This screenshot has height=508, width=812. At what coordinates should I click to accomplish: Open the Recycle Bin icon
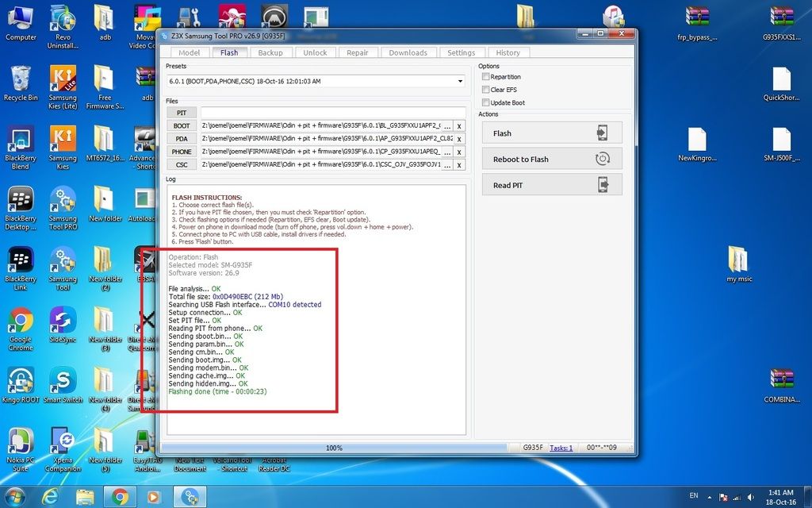(x=21, y=83)
